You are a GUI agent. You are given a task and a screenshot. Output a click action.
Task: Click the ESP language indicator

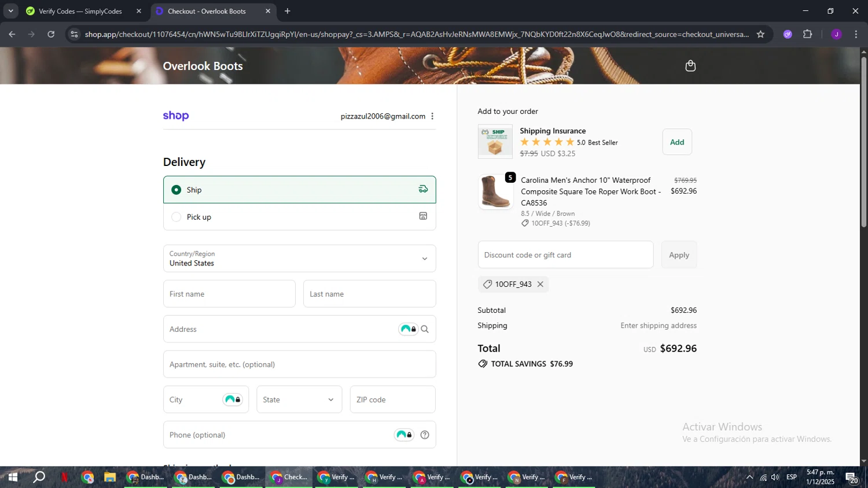(x=792, y=478)
